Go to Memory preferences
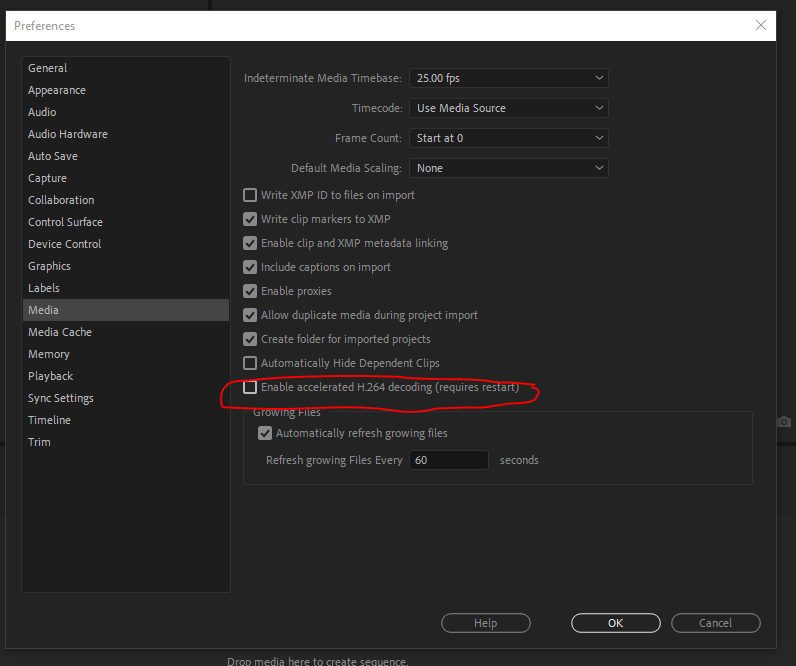This screenshot has height=666, width=796. click(x=126, y=354)
